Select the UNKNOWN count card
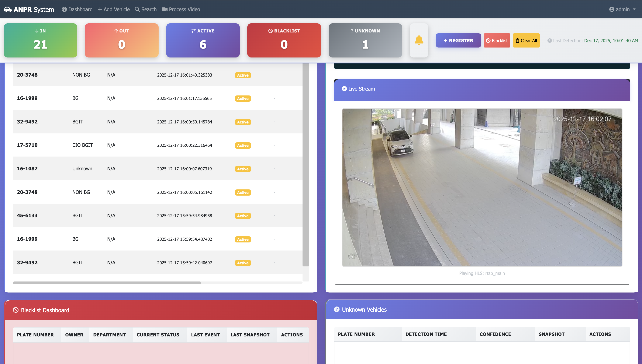642x364 pixels. (365, 40)
